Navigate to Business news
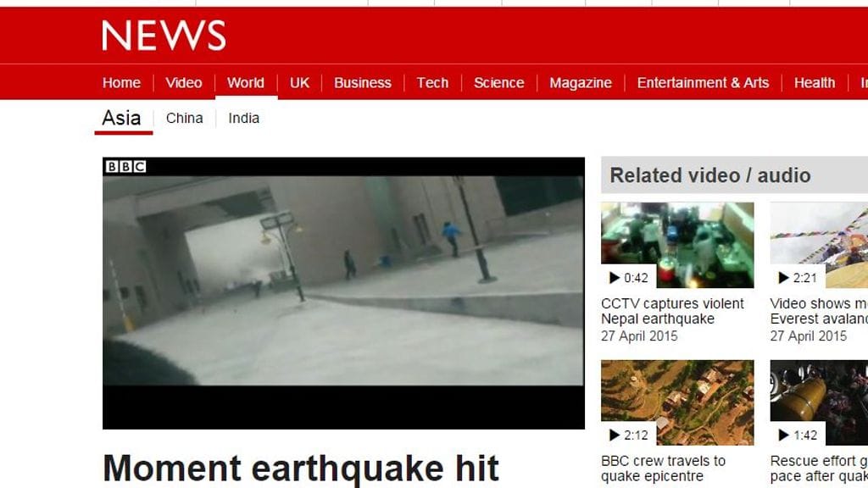 [363, 83]
